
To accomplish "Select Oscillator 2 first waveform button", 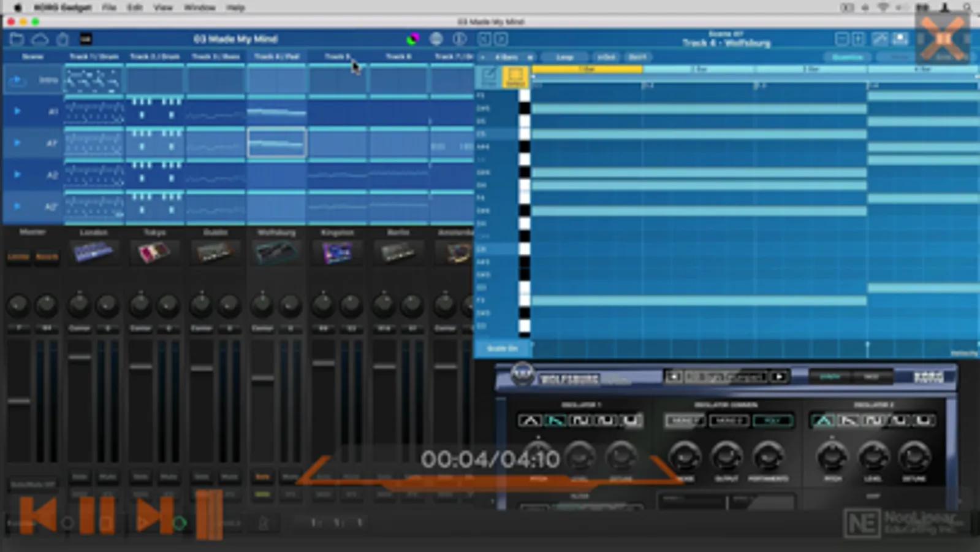I will pos(823,421).
